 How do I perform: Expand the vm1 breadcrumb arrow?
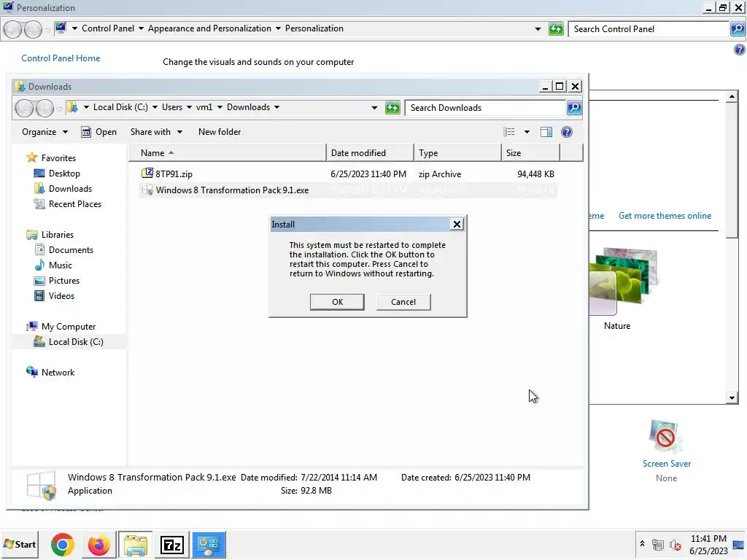[220, 108]
